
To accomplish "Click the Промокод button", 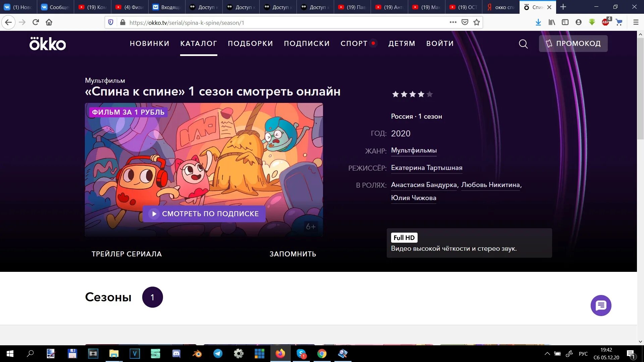I will pyautogui.click(x=573, y=44).
